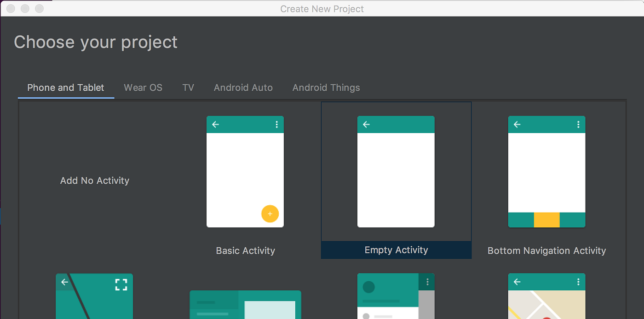Select the Navigation Drawer template thumbnail

396,296
